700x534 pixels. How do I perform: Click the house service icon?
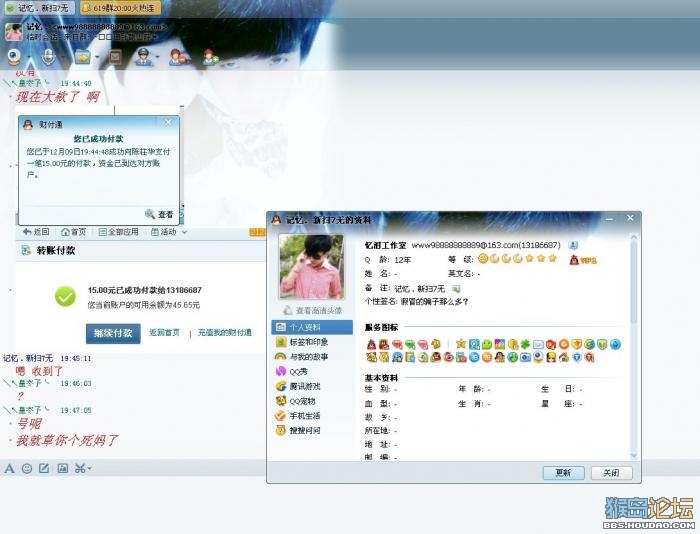tap(564, 357)
